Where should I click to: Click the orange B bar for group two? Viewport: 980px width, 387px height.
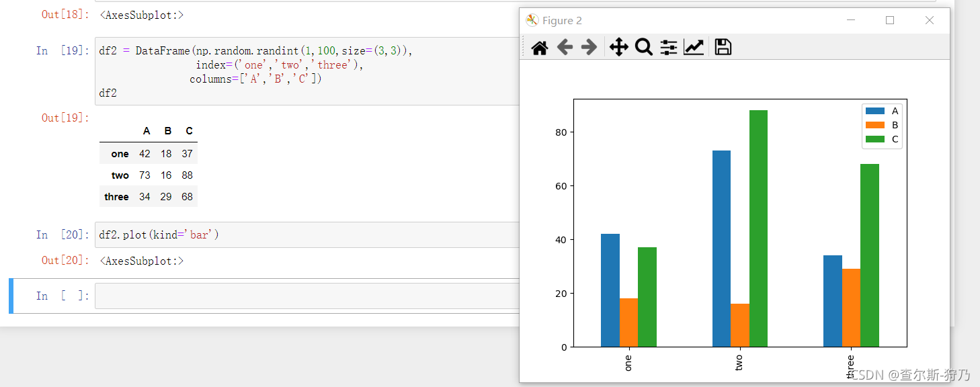pyautogui.click(x=740, y=325)
